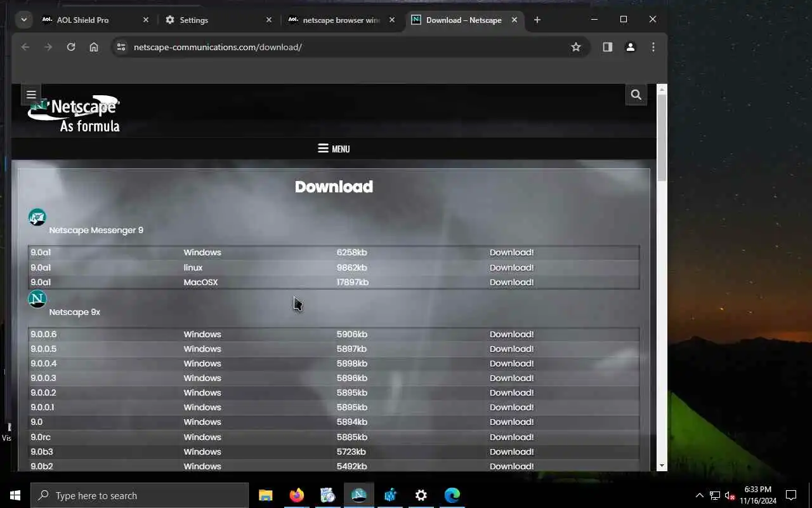
Task: Download Messenger 9.0a1 for linux
Action: pos(511,268)
